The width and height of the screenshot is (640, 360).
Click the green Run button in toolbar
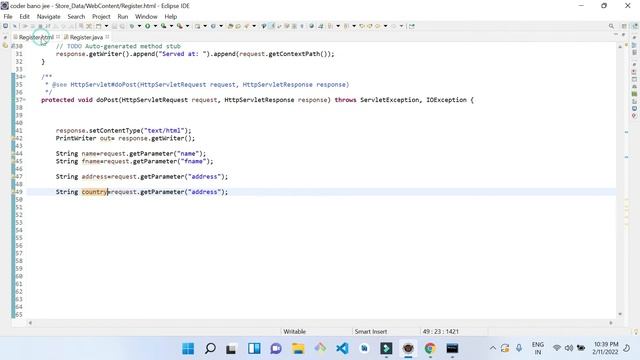pos(147,26)
